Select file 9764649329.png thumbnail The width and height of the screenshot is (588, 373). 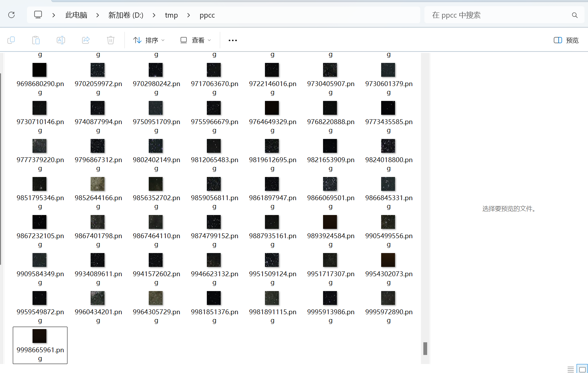[272, 108]
